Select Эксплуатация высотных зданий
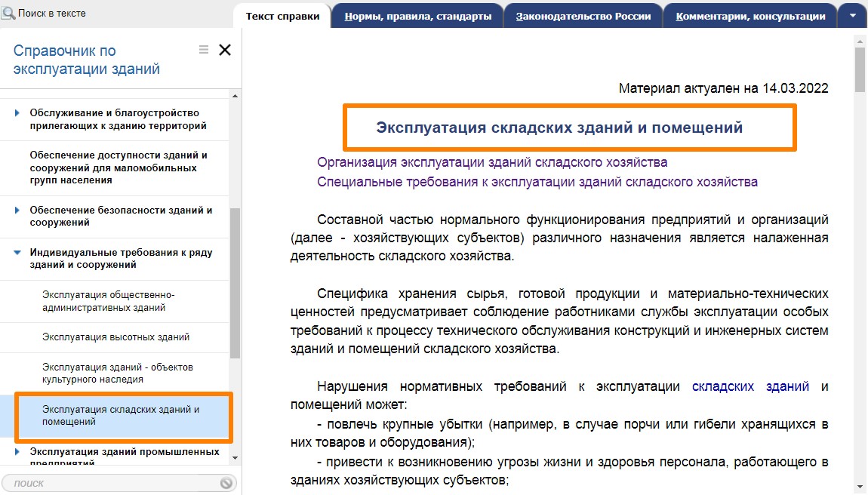This screenshot has height=495, width=868. pos(115,337)
